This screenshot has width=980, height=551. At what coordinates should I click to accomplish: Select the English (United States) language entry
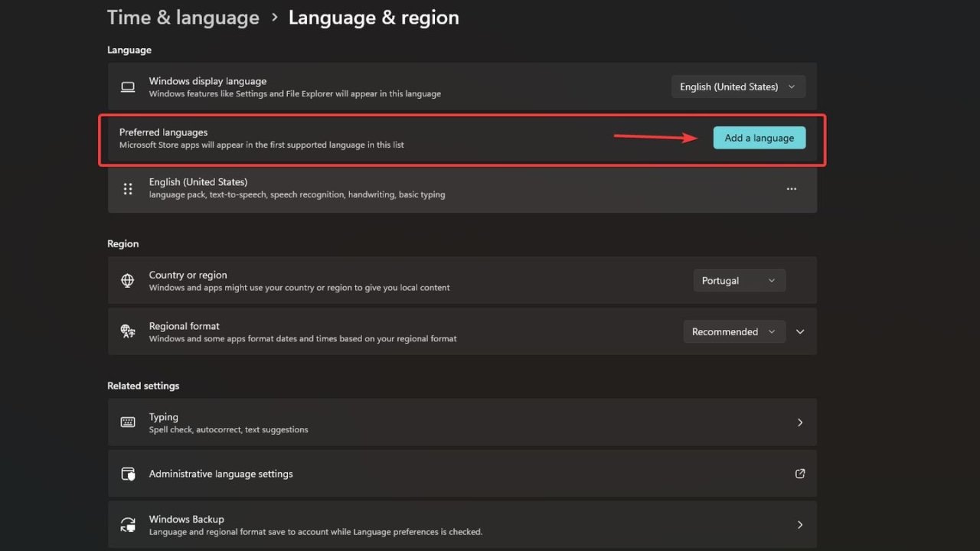[x=198, y=182]
